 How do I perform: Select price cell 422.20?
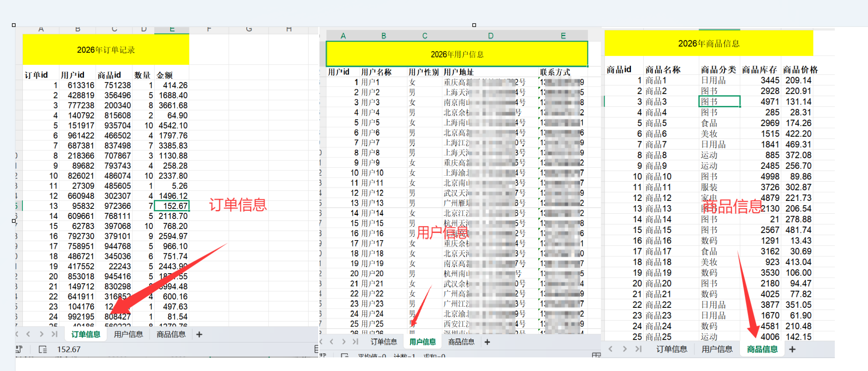(x=798, y=134)
